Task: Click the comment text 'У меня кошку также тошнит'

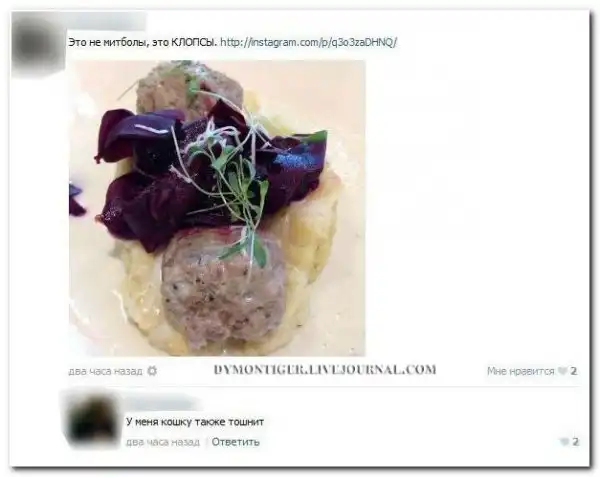Action: [195, 422]
